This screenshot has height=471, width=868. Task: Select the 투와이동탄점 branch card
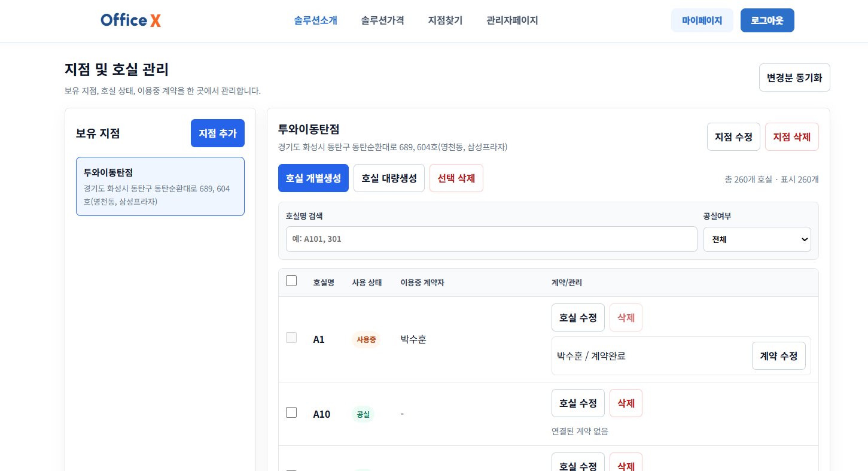pos(160,186)
